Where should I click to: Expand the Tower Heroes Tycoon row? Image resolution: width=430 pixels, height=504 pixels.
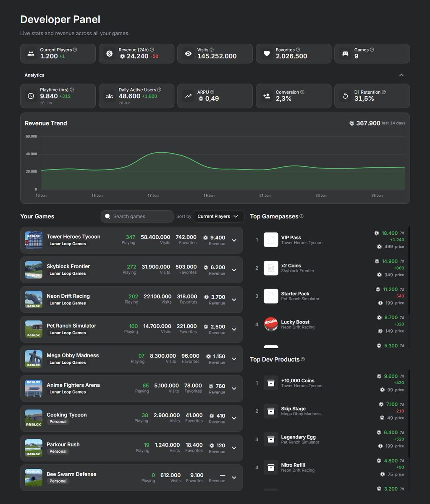(x=234, y=240)
